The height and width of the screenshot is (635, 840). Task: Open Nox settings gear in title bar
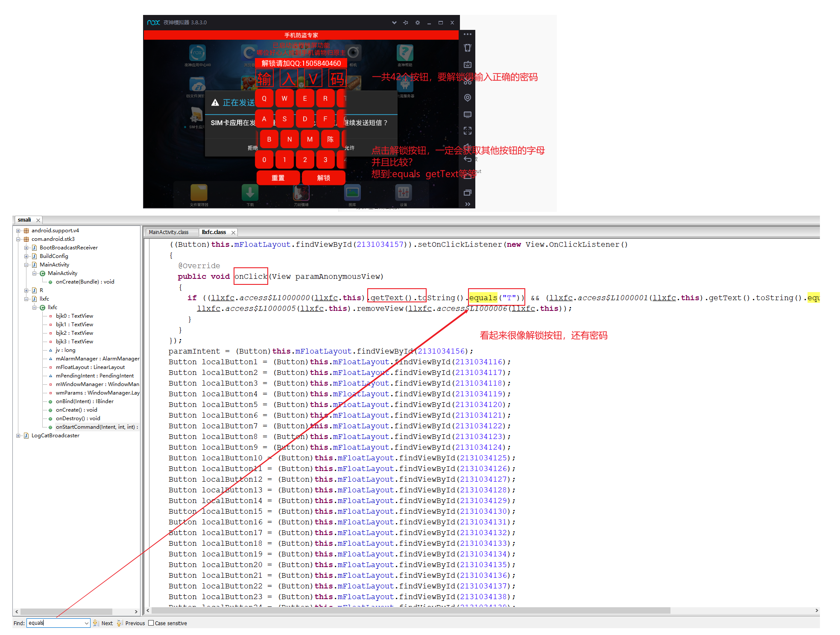[417, 23]
